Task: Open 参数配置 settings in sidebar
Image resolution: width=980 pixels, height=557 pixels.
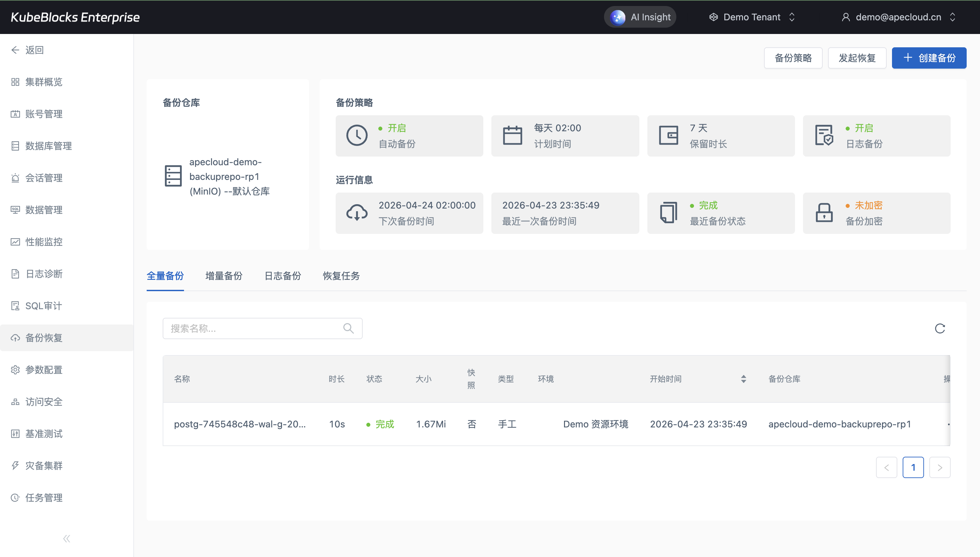Action: [x=44, y=369]
